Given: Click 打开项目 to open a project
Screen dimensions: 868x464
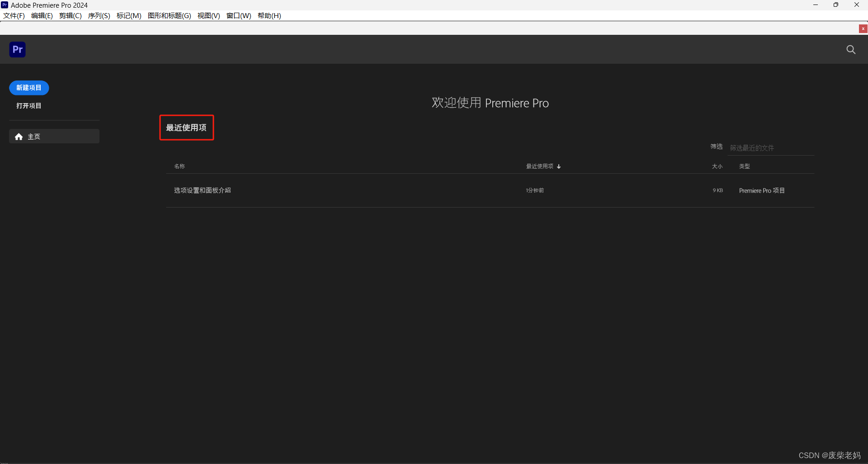Looking at the screenshot, I should click(29, 106).
